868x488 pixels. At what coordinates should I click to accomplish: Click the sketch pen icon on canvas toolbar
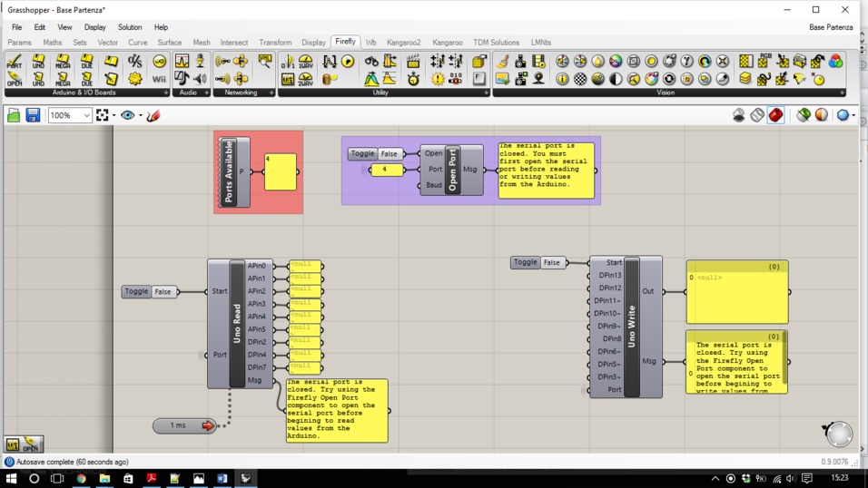coord(153,115)
